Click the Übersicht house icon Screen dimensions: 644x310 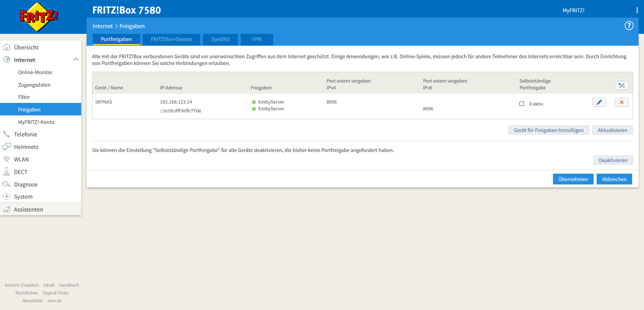click(6, 47)
